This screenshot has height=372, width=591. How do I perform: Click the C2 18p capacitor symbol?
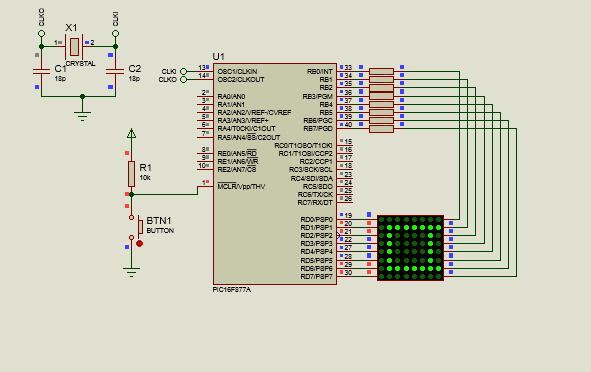115,71
